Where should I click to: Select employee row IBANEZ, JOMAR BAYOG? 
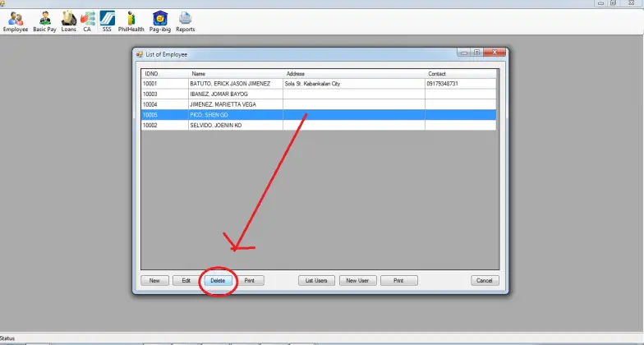[x=319, y=94]
